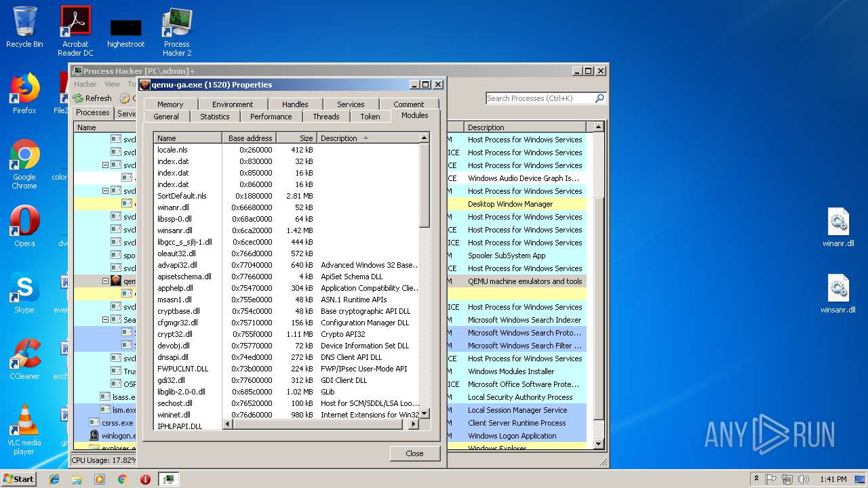Open the Statistics tab
The width and height of the screenshot is (868, 488).
click(x=215, y=117)
